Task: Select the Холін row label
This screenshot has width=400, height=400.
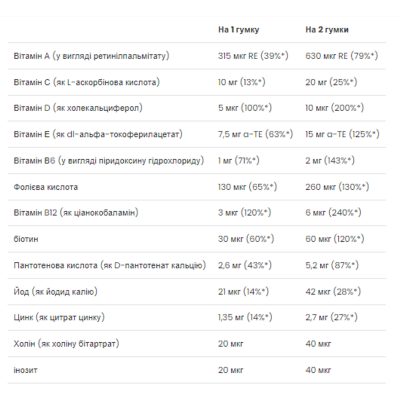Action: click(x=66, y=344)
